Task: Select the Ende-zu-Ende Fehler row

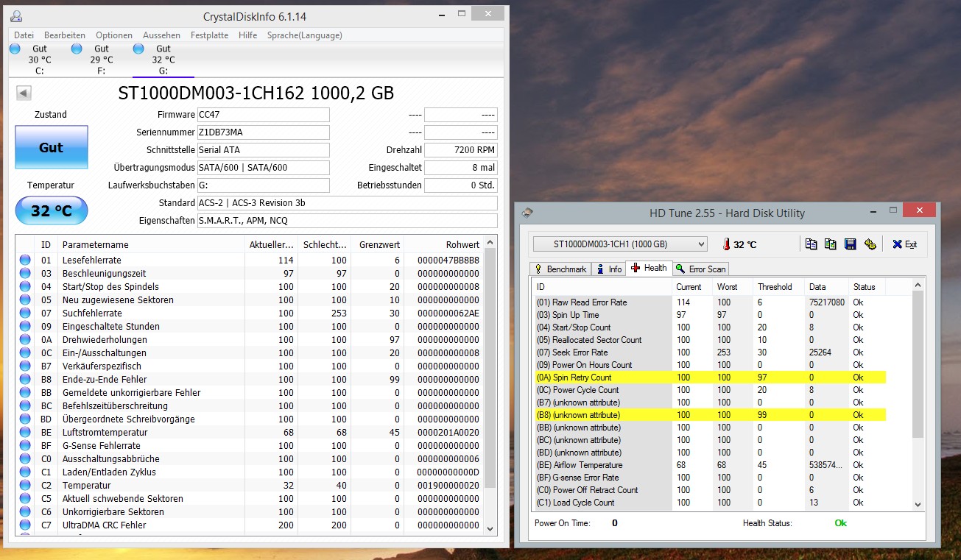Action: [250, 379]
